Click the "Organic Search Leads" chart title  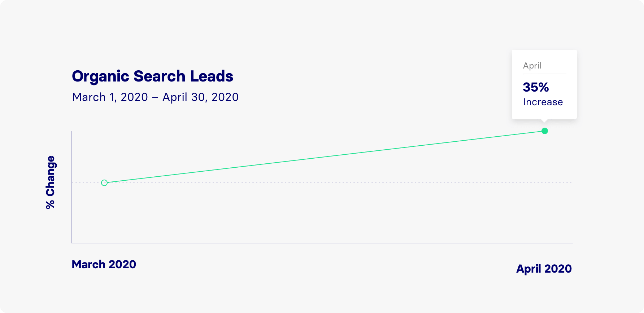(152, 76)
